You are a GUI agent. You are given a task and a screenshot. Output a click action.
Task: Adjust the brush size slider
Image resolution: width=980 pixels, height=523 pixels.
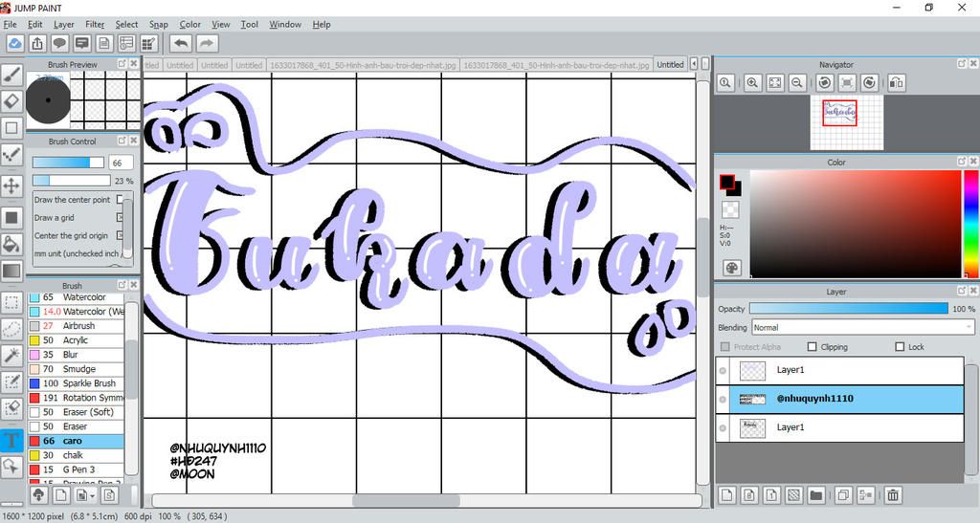tap(68, 163)
